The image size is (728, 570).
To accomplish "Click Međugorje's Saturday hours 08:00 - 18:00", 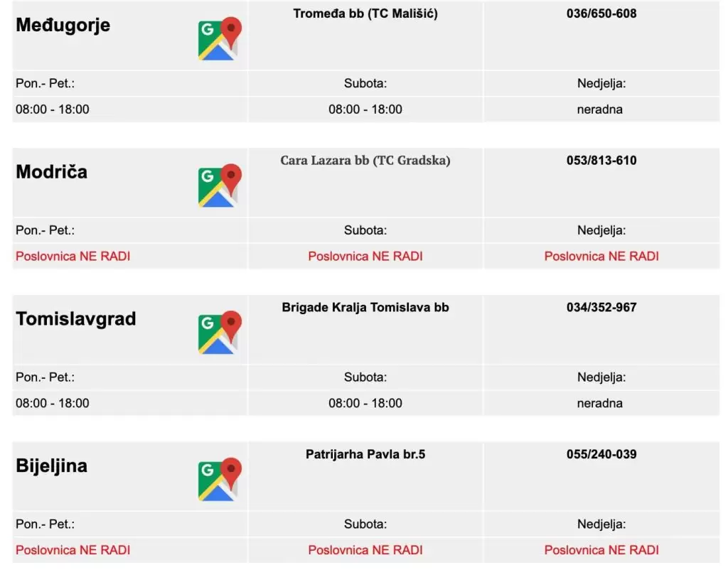I will pos(365,109).
